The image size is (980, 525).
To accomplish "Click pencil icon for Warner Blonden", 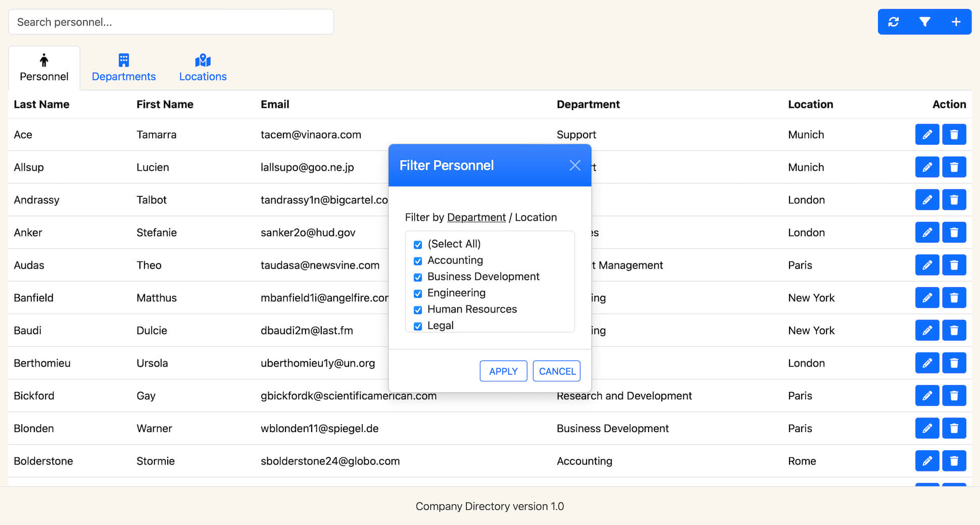I will pos(927,429).
